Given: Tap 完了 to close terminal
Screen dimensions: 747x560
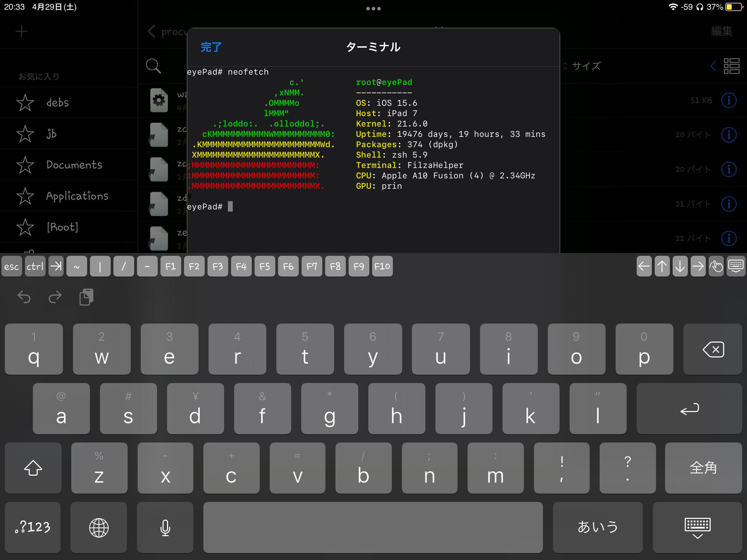Looking at the screenshot, I should [x=211, y=47].
